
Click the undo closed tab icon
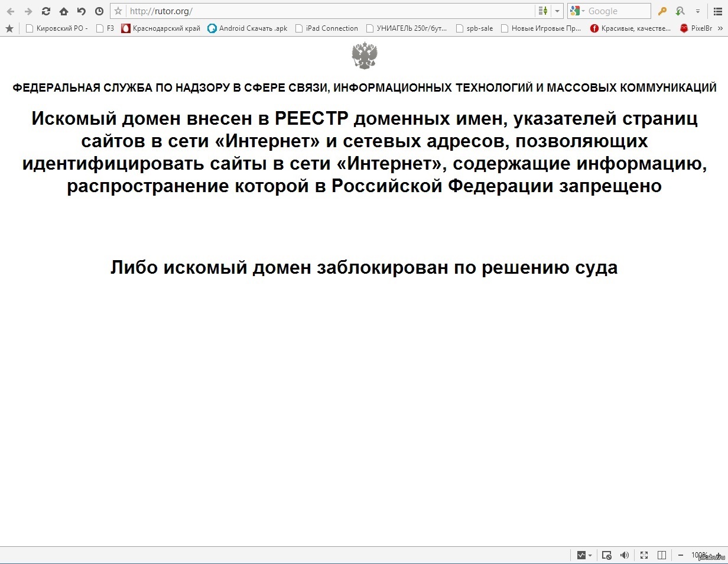point(82,11)
